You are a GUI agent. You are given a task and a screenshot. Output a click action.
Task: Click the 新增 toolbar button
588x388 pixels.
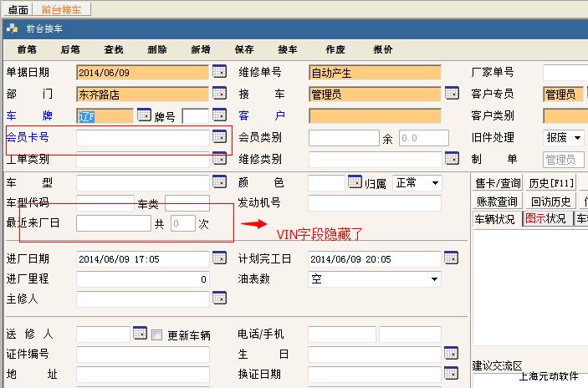[x=201, y=49]
